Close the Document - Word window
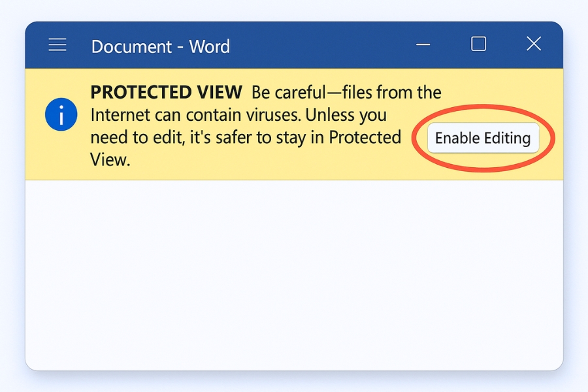The width and height of the screenshot is (588, 392). (x=534, y=44)
